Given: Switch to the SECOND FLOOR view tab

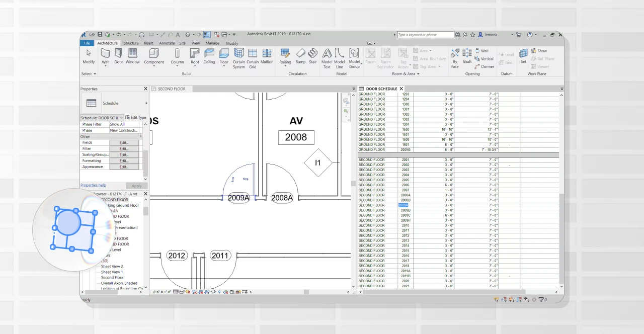Looking at the screenshot, I should click(x=172, y=89).
